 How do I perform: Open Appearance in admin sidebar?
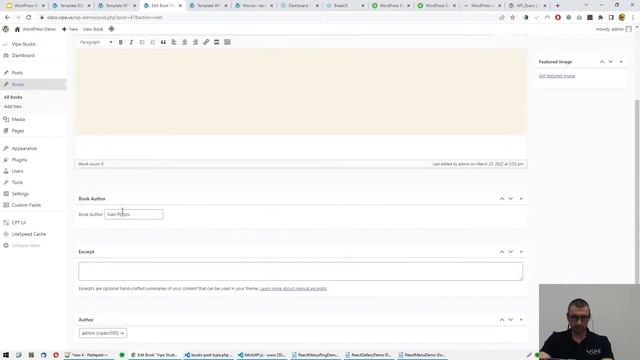click(x=24, y=149)
